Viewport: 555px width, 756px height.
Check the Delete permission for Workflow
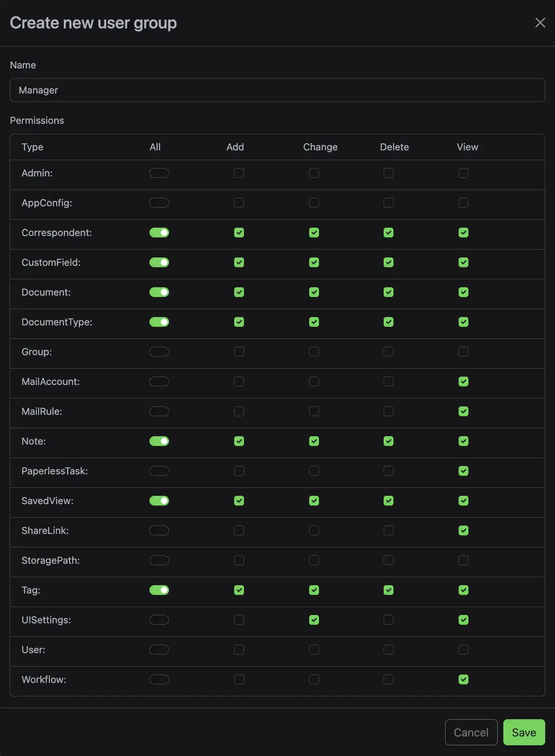(x=388, y=680)
